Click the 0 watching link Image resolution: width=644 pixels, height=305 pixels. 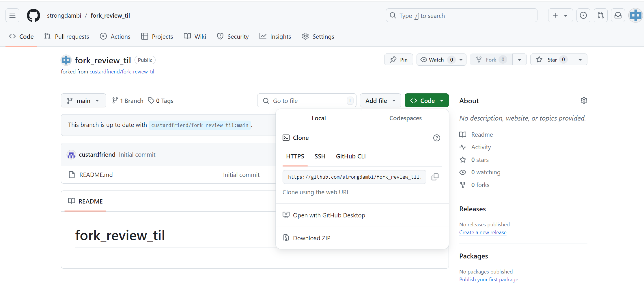pyautogui.click(x=480, y=172)
